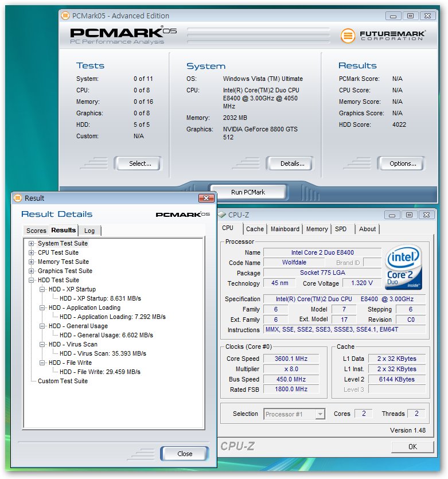Image resolution: width=448 pixels, height=479 pixels.
Task: Click the Select... button under Tests
Action: tap(138, 163)
